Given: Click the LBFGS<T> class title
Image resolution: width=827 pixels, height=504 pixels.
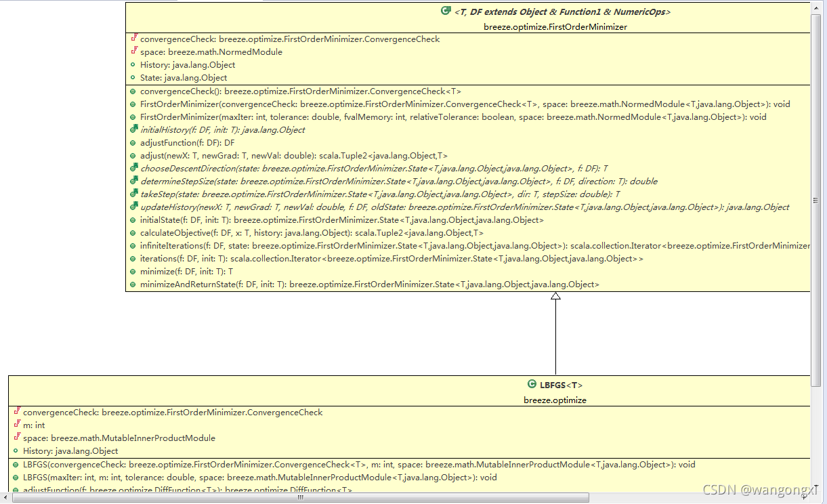Looking at the screenshot, I should click(x=561, y=385).
